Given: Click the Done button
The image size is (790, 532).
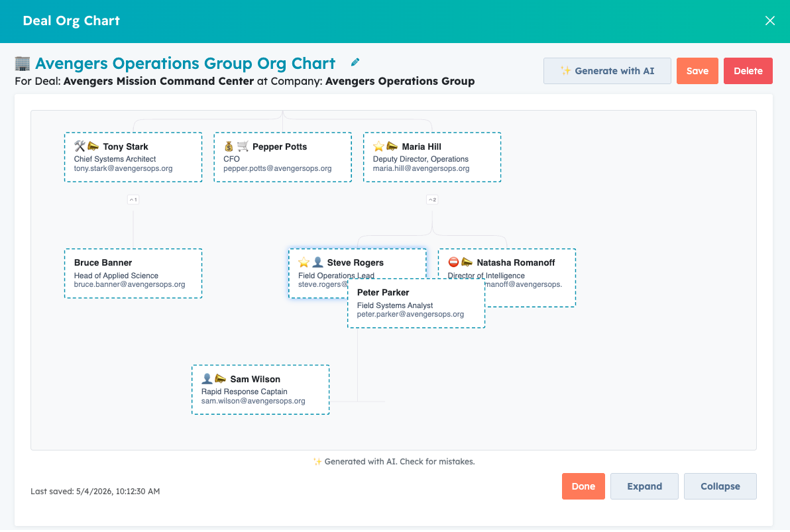Looking at the screenshot, I should (583, 486).
